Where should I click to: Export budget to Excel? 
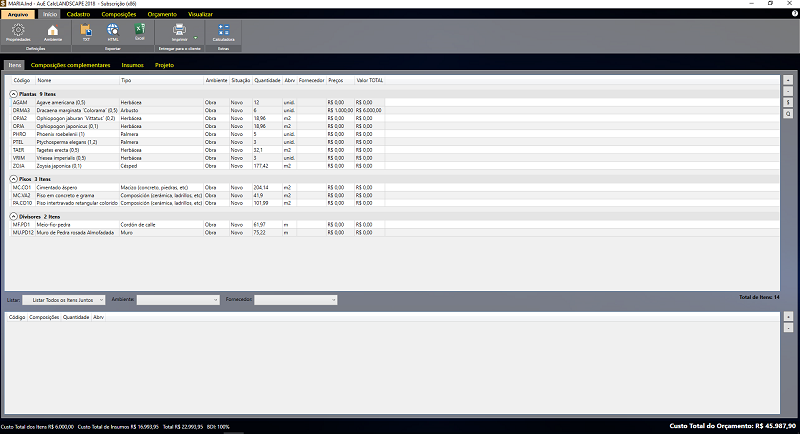pos(139,33)
